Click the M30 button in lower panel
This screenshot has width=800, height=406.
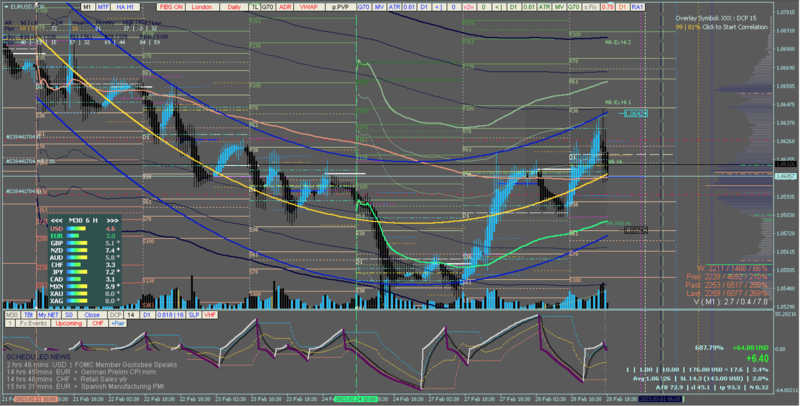12,315
